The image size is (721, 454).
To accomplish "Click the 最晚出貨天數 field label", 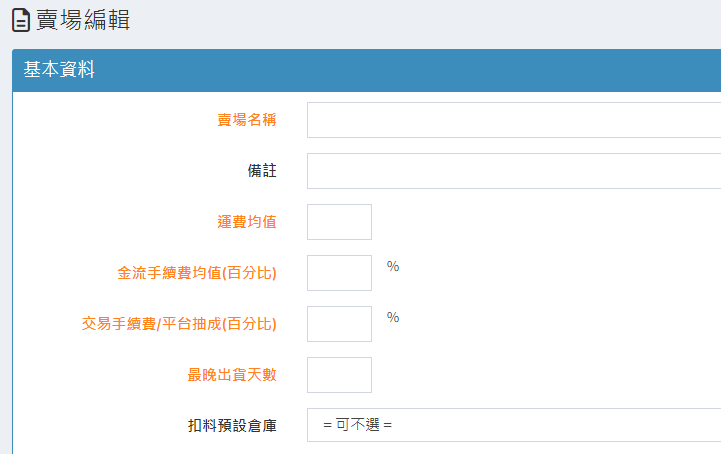I will (232, 375).
